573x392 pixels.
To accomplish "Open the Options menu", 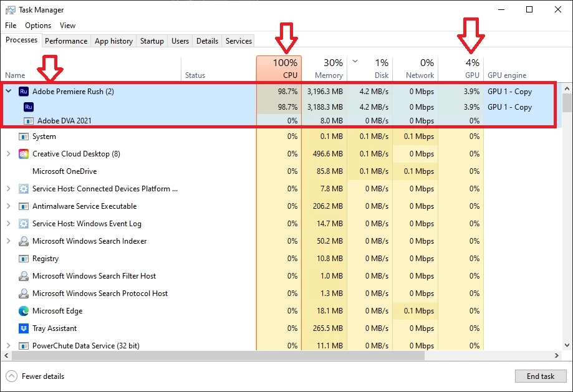I will click(38, 25).
